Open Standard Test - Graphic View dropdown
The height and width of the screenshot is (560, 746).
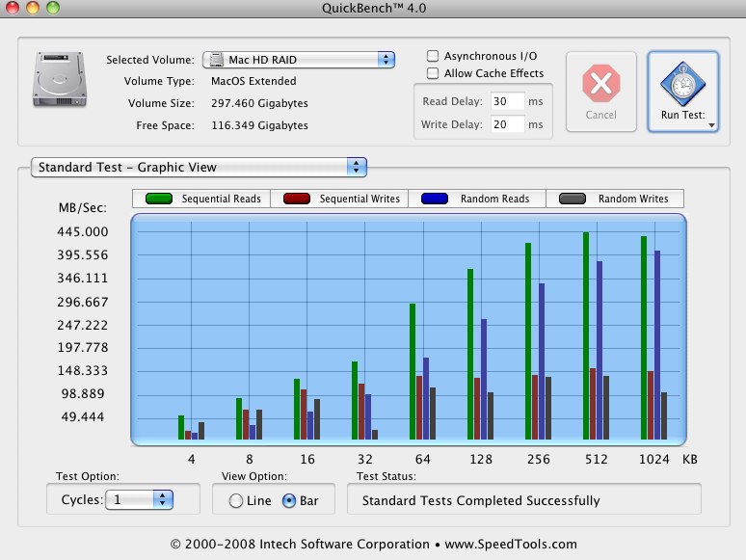click(199, 167)
